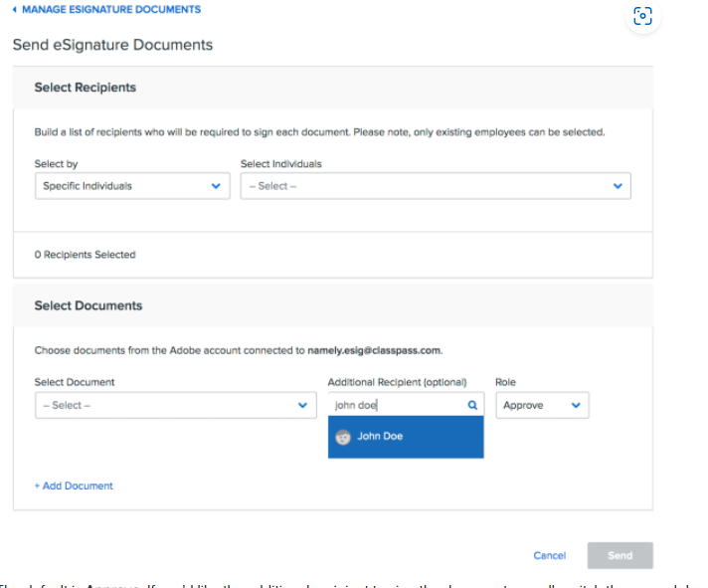Go back to Manage eSignature Documents

[x=111, y=10]
